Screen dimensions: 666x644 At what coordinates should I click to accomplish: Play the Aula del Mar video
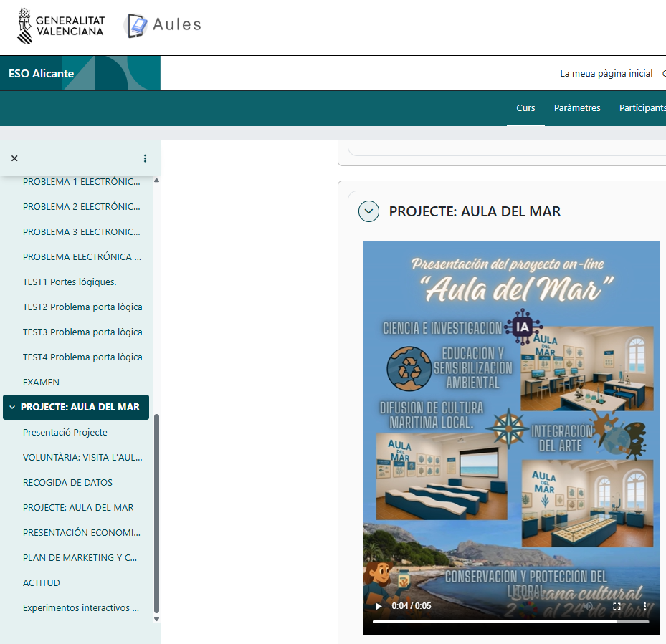379,606
